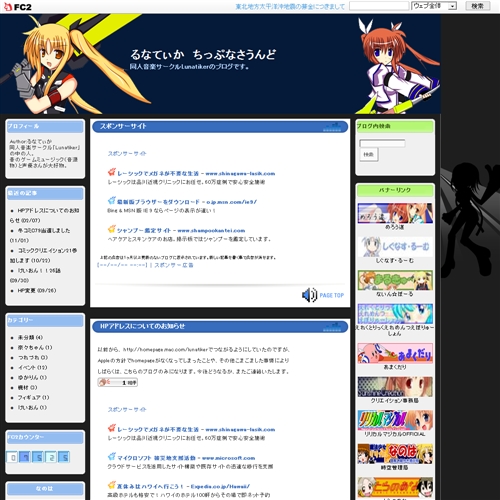The height and width of the screenshot is (500, 500).
Task: Click the blue icon beside the browser download ad
Action: pos(112,201)
